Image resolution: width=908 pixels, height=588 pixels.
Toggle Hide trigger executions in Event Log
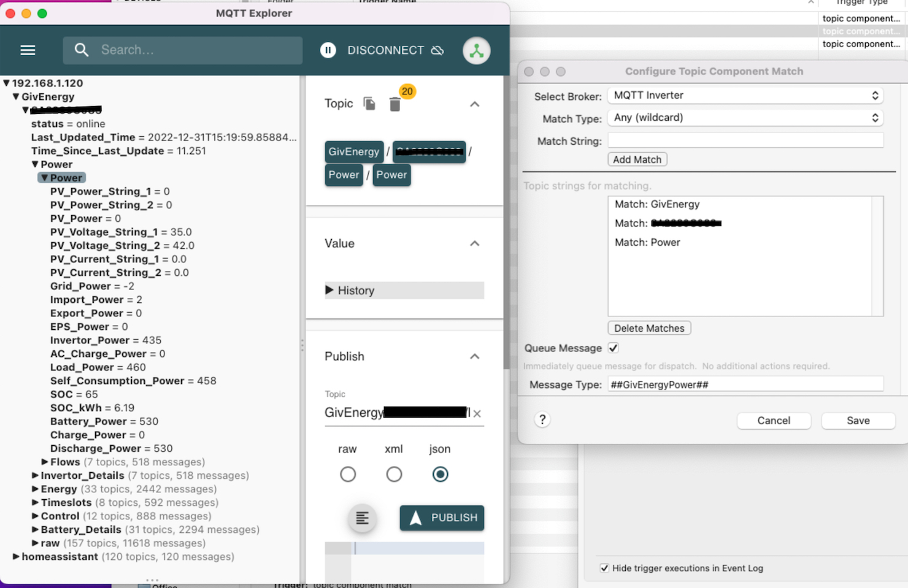[x=604, y=568]
